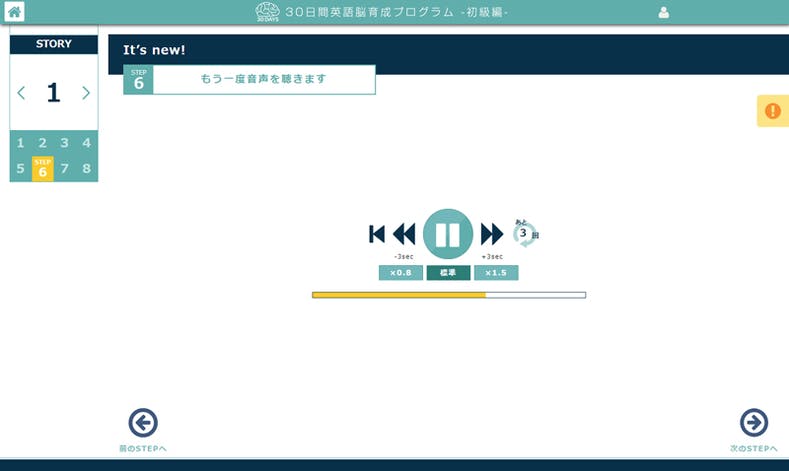This screenshot has width=789, height=471.
Task: Fast forward audio by 3 seconds
Action: [x=492, y=234]
